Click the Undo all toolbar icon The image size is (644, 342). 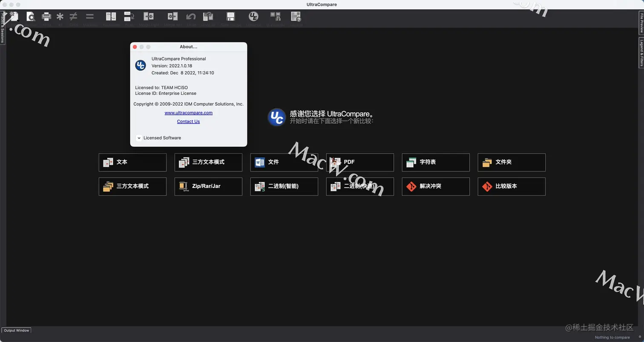pos(208,17)
